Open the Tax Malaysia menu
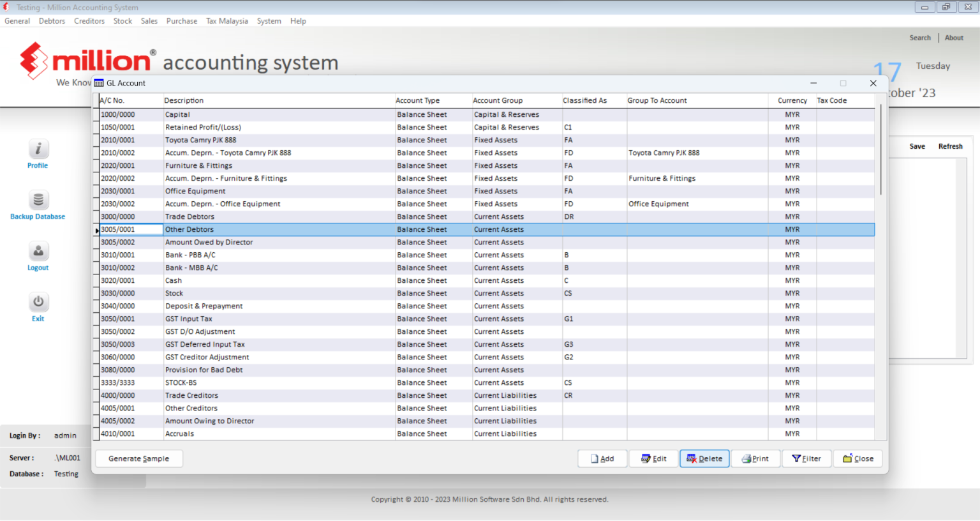980x521 pixels. click(x=227, y=21)
